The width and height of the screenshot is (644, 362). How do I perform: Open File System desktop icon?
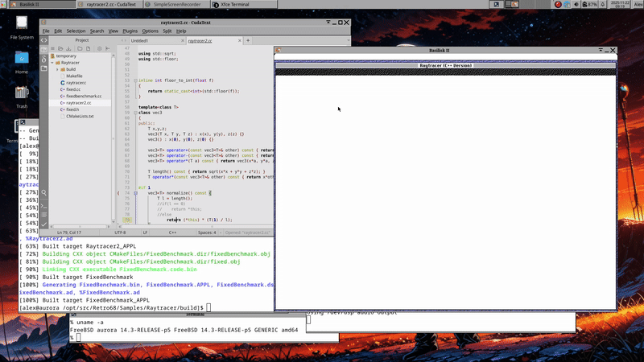(x=22, y=27)
